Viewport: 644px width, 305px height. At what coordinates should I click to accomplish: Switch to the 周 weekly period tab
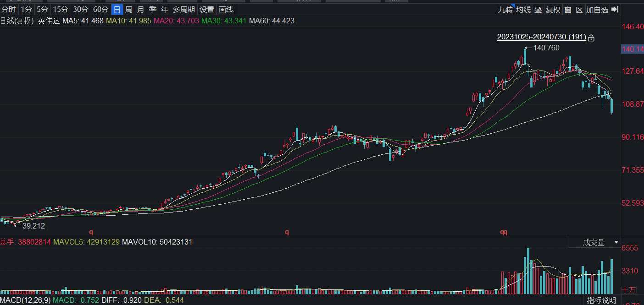tap(129, 10)
